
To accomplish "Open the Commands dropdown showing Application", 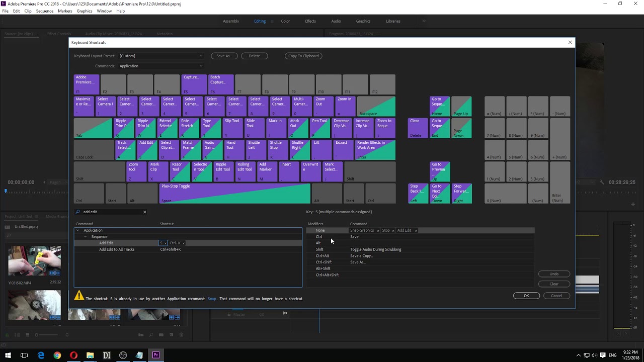I will click(161, 66).
